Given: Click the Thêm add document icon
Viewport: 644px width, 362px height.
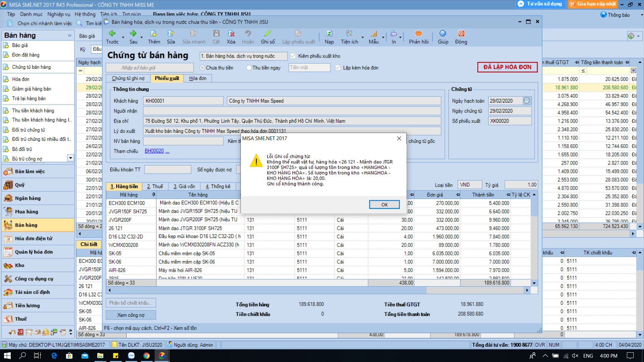Looking at the screenshot, I should tap(154, 34).
